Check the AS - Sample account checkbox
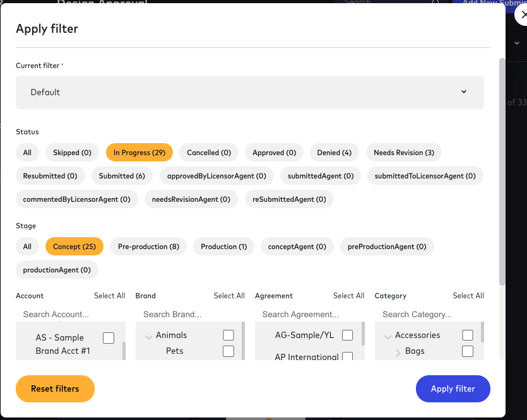The image size is (527, 420). [108, 338]
